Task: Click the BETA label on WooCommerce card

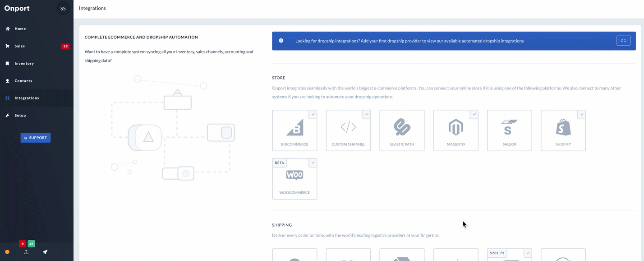Action: click(280, 163)
